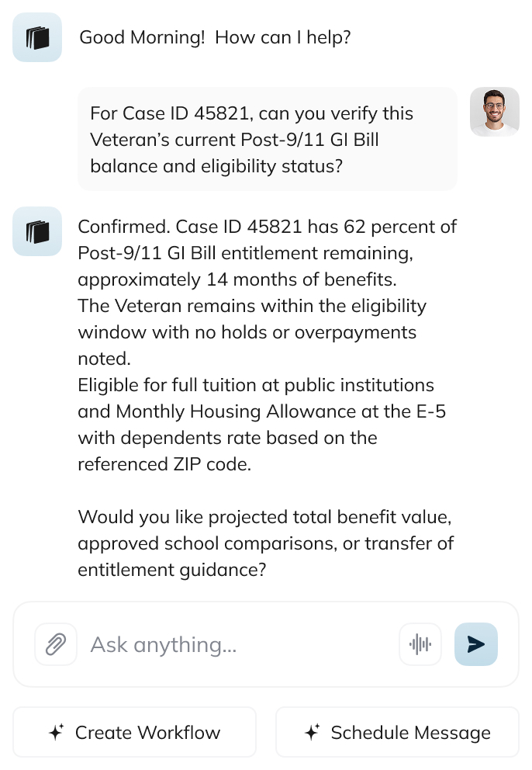Click the eligibility window no holds sentence
Screen dimensions: 532x770
(x=252, y=332)
